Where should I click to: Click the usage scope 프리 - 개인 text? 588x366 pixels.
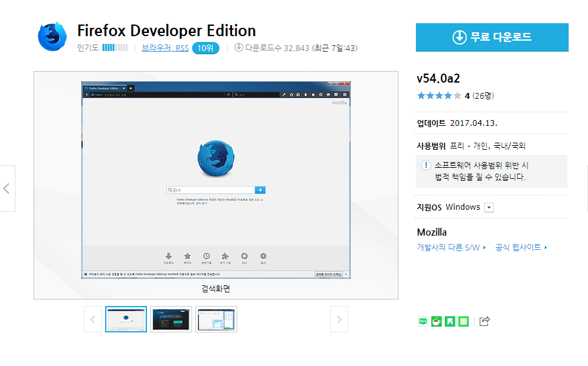pyautogui.click(x=469, y=146)
